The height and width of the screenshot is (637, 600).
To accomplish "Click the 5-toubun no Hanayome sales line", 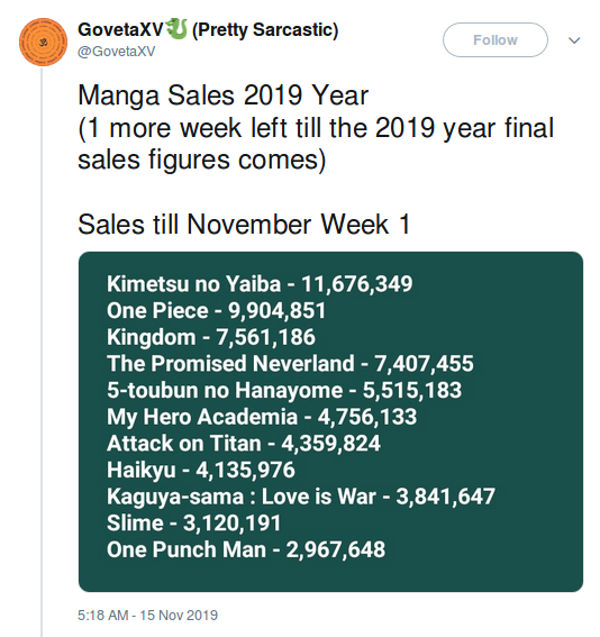I will [x=284, y=390].
